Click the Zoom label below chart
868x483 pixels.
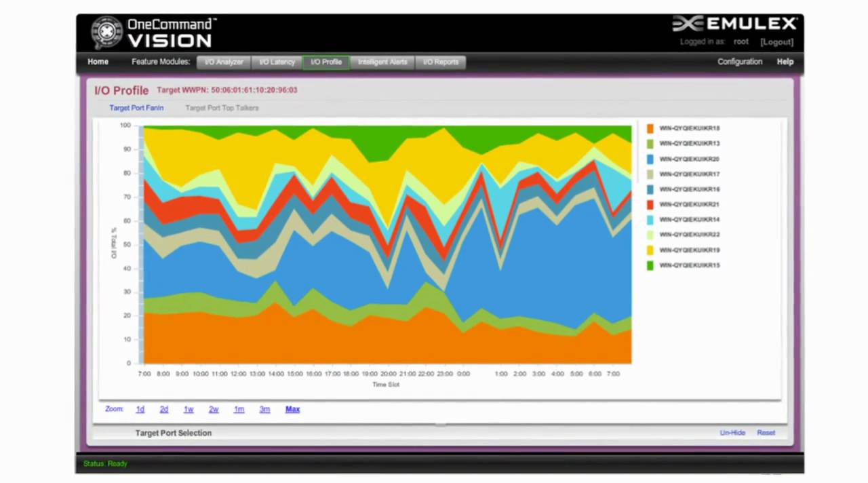[115, 410]
